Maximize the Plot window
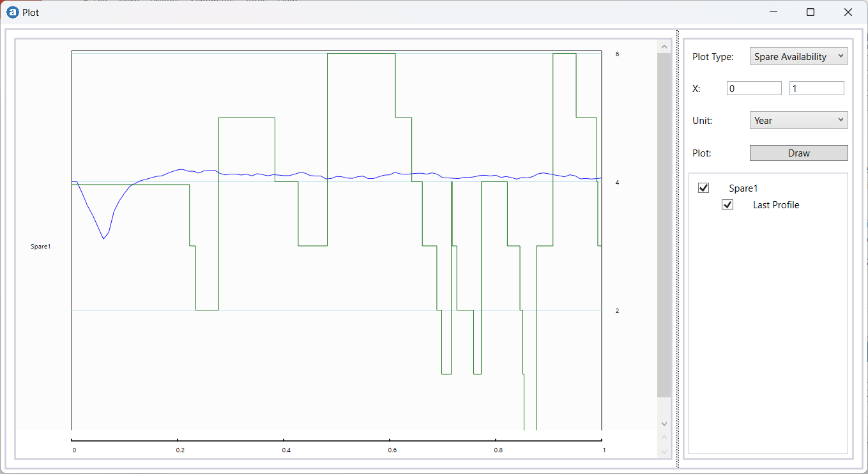 click(x=811, y=12)
